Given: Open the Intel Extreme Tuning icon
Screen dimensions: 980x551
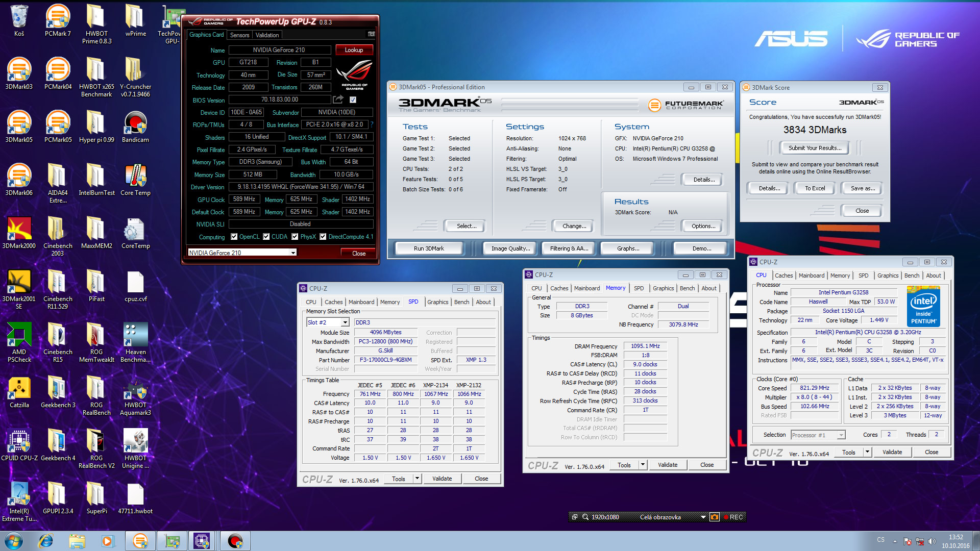Looking at the screenshot, I should pyautogui.click(x=19, y=502).
